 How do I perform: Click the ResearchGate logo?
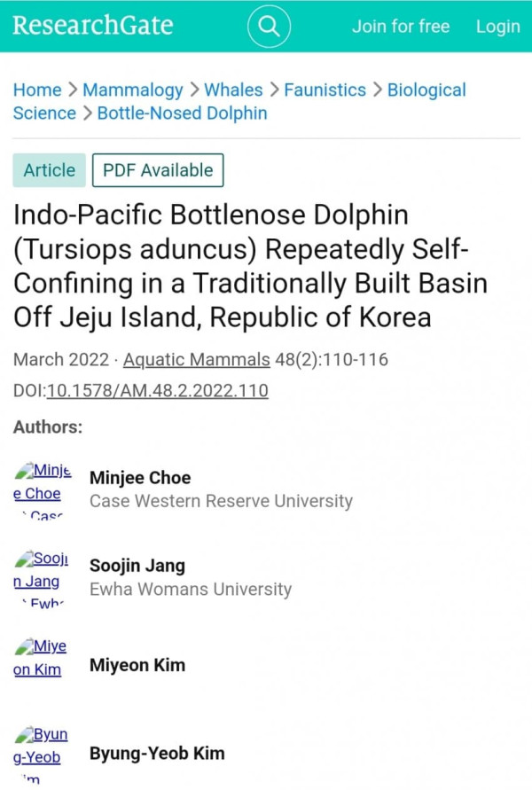click(x=93, y=25)
